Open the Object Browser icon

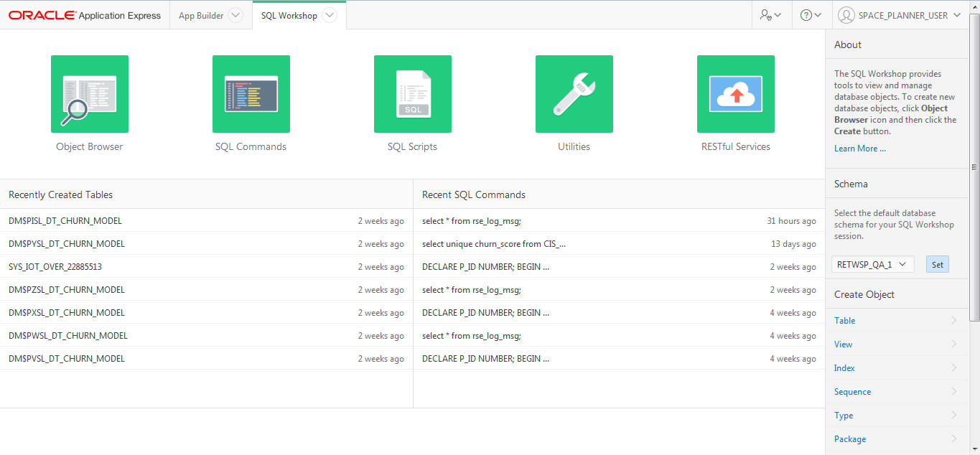click(x=90, y=94)
